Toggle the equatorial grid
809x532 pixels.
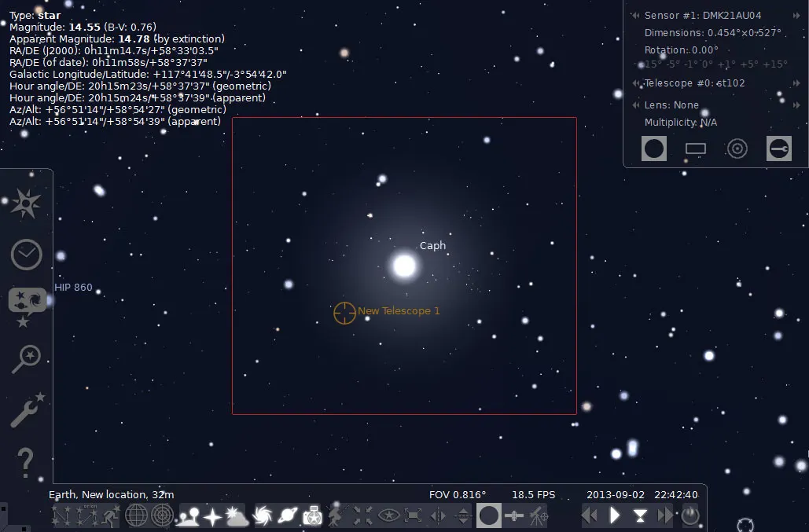point(136,515)
